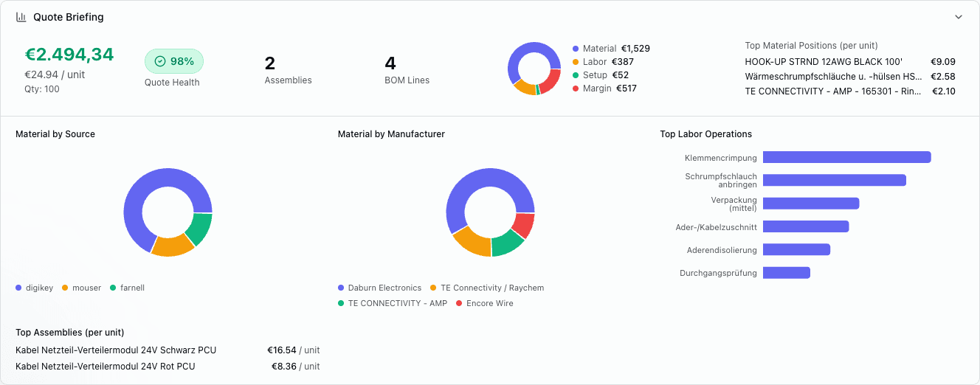Click the €2.10 material price
980x385 pixels.
tap(944, 91)
